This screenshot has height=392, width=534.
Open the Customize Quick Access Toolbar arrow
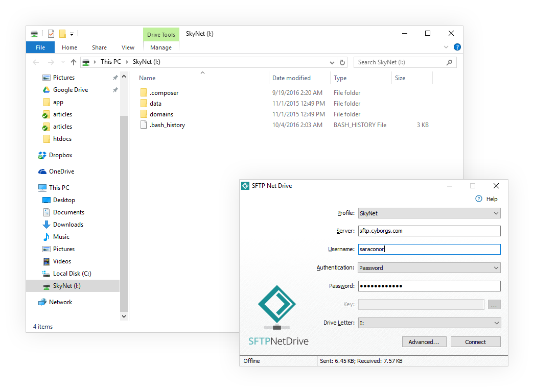point(72,34)
